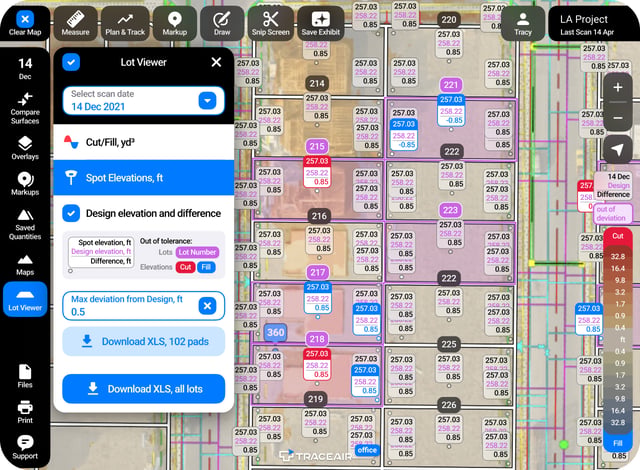Open Tracy user profile
Viewport: 640px width, 470px height.
(x=523, y=24)
